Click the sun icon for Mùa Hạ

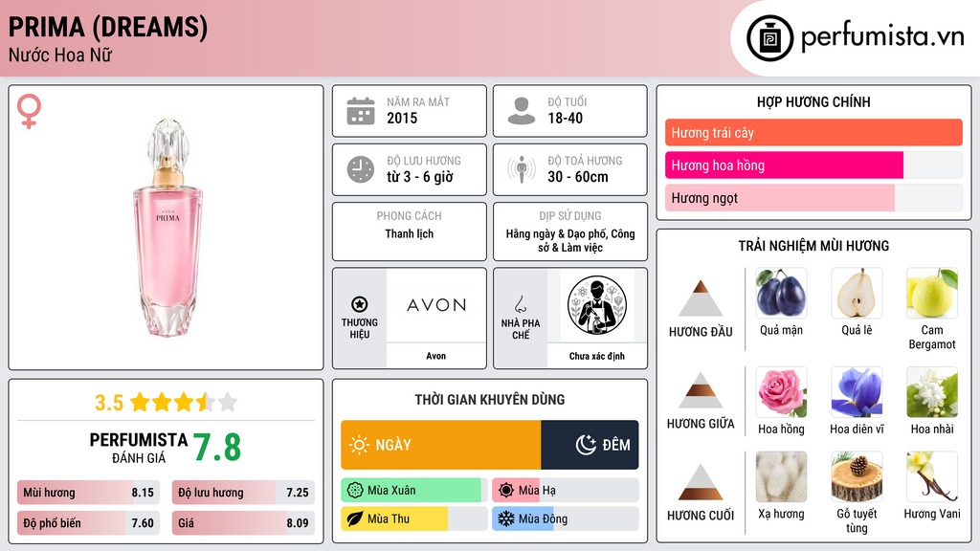(x=506, y=491)
